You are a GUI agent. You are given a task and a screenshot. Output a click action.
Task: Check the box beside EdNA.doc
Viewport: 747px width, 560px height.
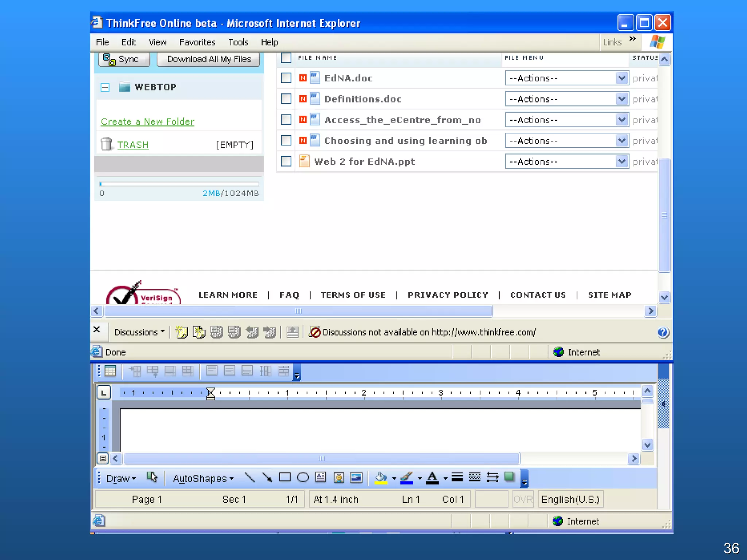[286, 78]
